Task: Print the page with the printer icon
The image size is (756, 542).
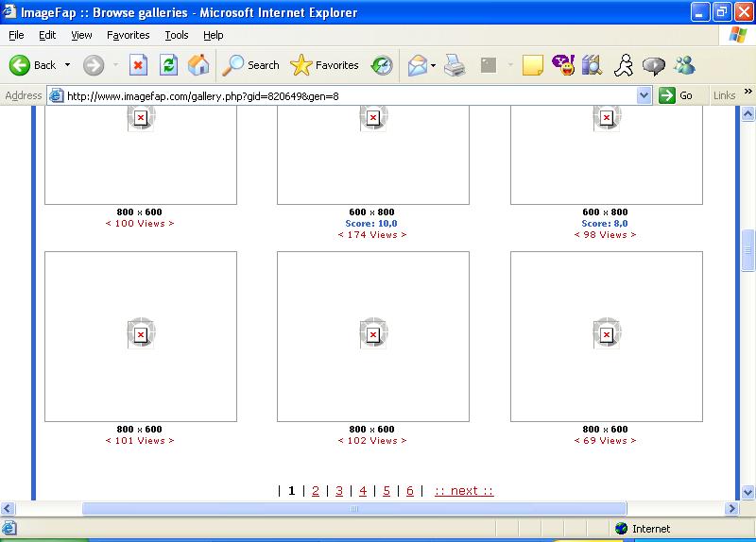Action: click(455, 65)
